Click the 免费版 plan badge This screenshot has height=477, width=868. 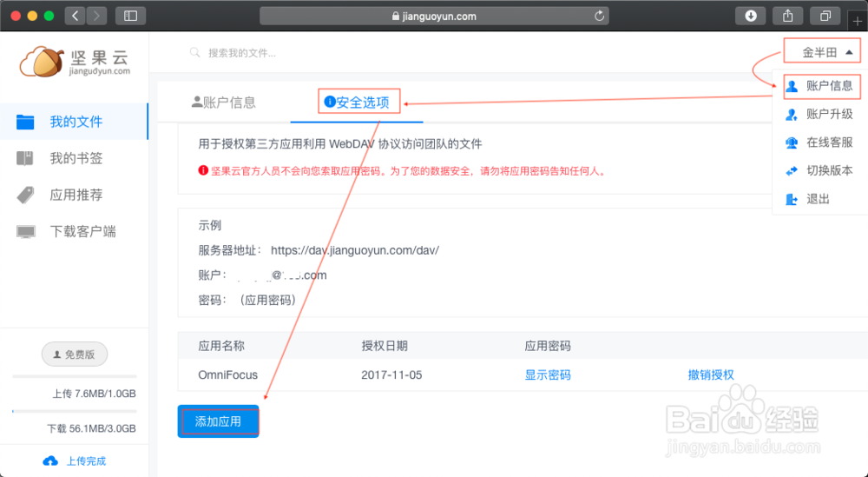[75, 354]
